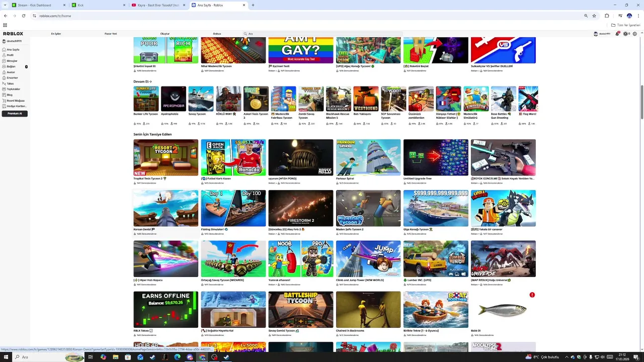644x362 pixels.
Task: Close the Ana Sayfa - Roblox tab
Action: (x=244, y=5)
